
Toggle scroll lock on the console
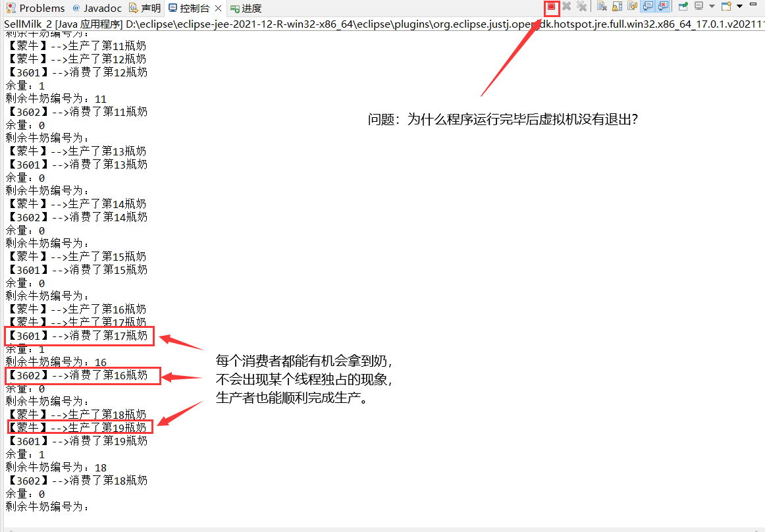[617, 7]
